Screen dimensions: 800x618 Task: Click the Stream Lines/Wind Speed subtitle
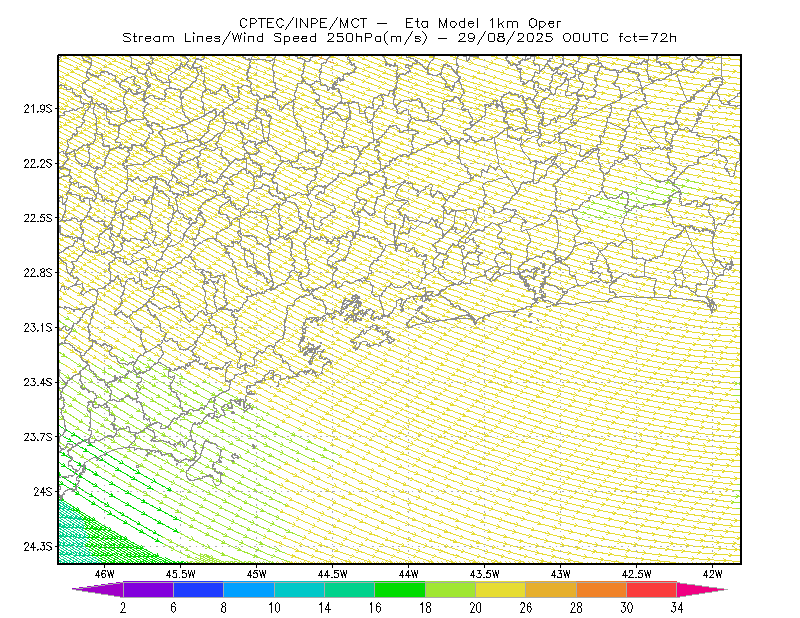(x=399, y=38)
